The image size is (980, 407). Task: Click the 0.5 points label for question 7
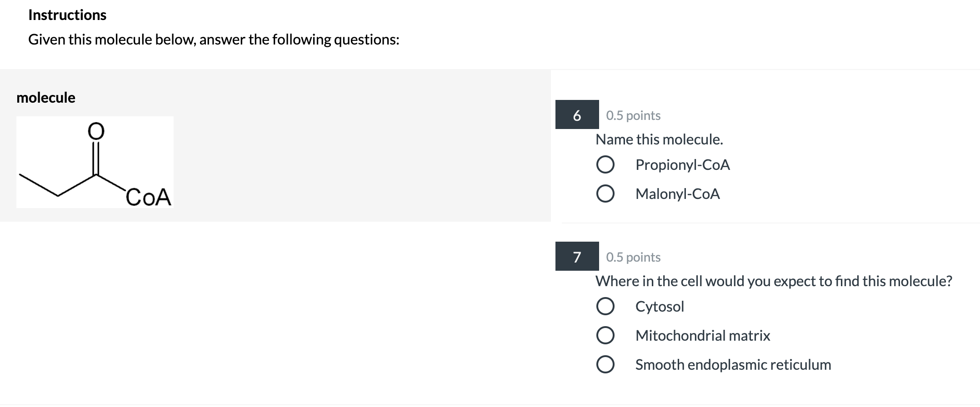[633, 257]
